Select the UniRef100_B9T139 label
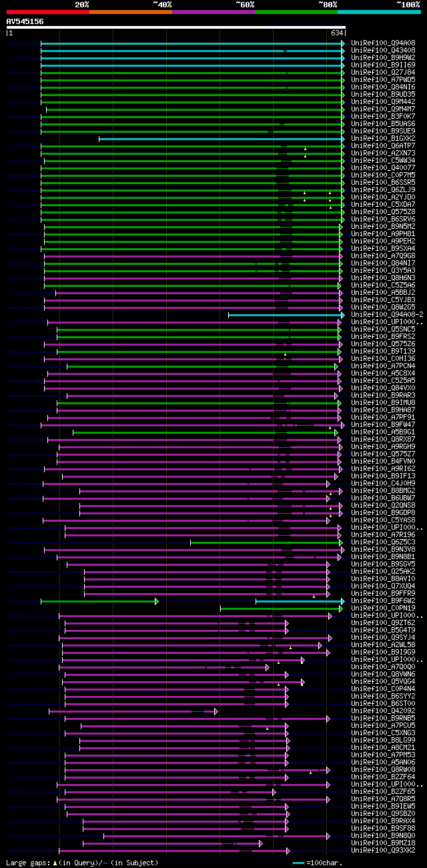427x868 pixels. 383,351
